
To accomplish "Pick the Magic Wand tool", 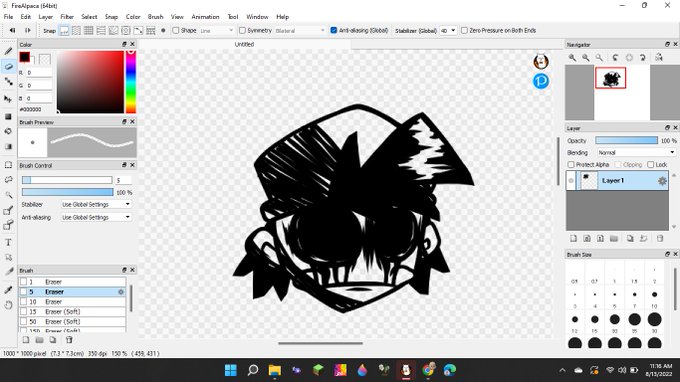I will click(8, 195).
